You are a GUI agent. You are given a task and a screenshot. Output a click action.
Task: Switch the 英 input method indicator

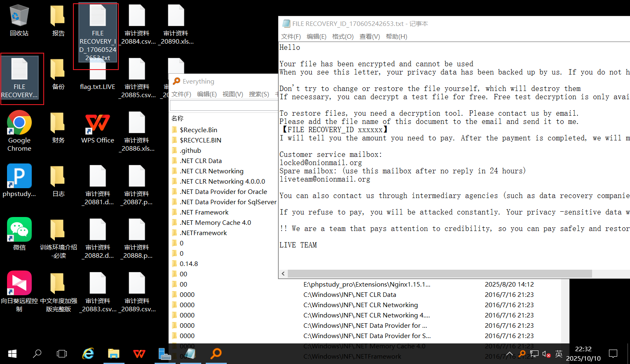point(559,354)
